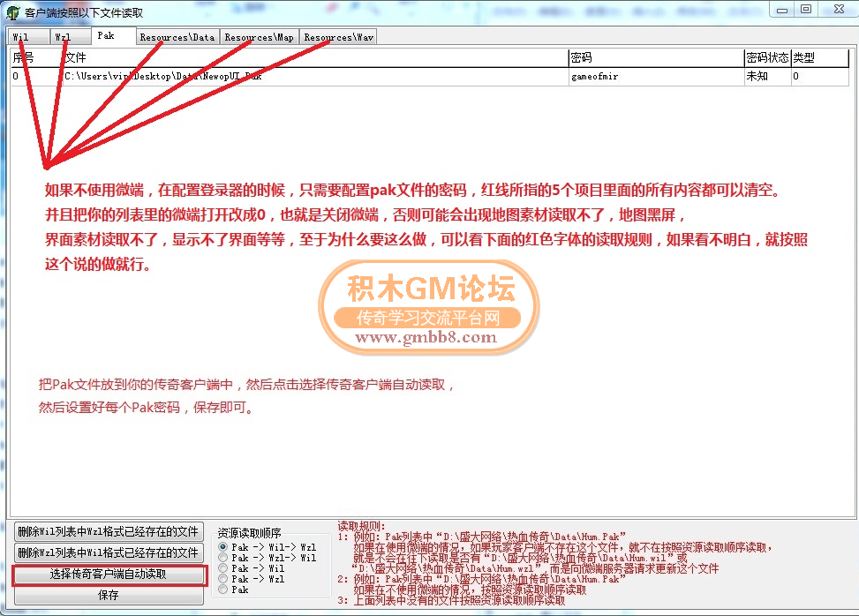Click the 选择传奇客户端自动读取 button

click(x=109, y=574)
